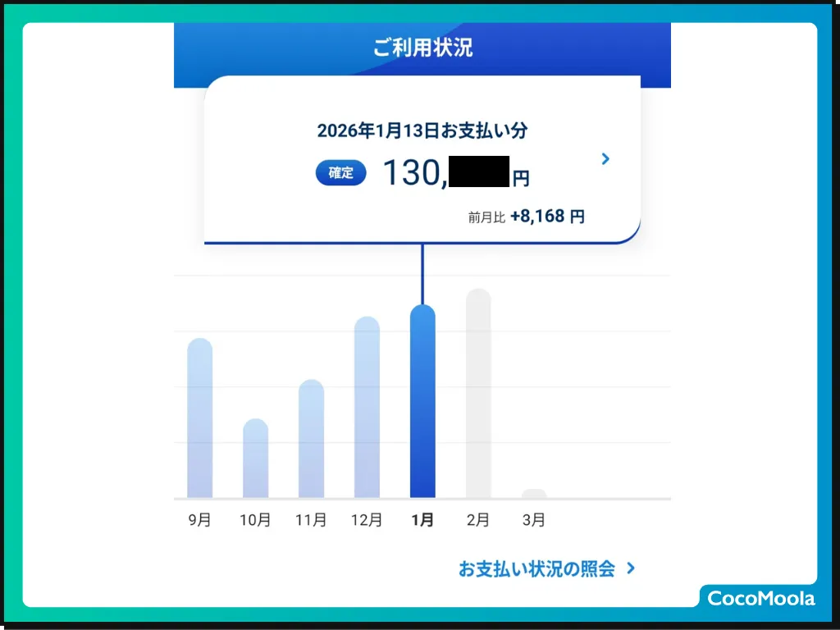Viewport: 840px width, 630px height.
Task: Select the 9月 bar in the chart
Action: 199,418
